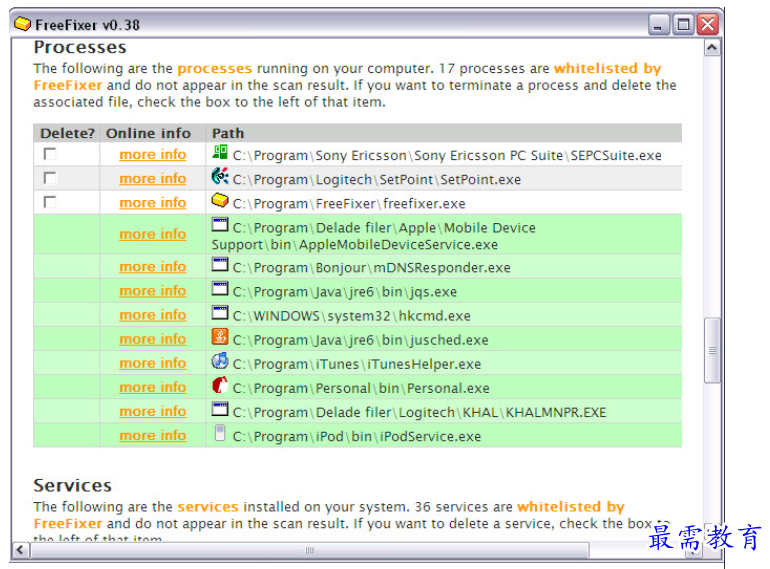
Task: Select the hkcmd.exe path text
Action: click(352, 316)
